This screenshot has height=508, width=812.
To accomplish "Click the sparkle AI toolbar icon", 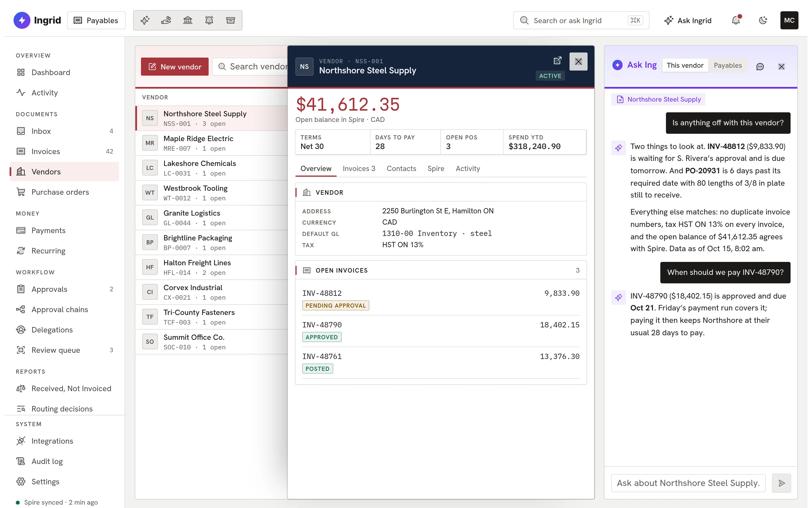I will coord(145,20).
